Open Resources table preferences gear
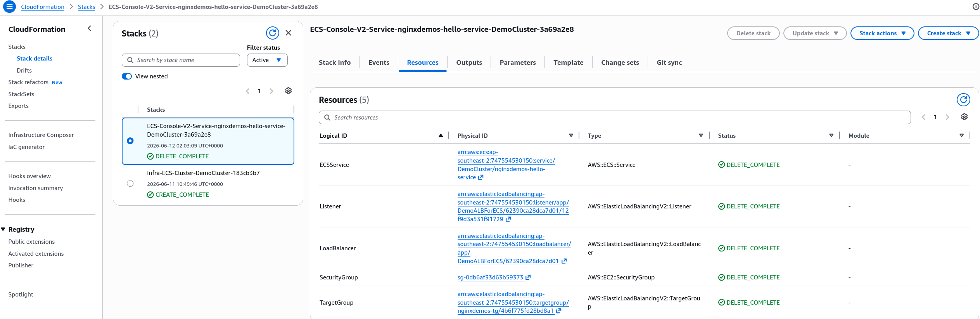Image resolution: width=980 pixels, height=319 pixels. click(964, 117)
